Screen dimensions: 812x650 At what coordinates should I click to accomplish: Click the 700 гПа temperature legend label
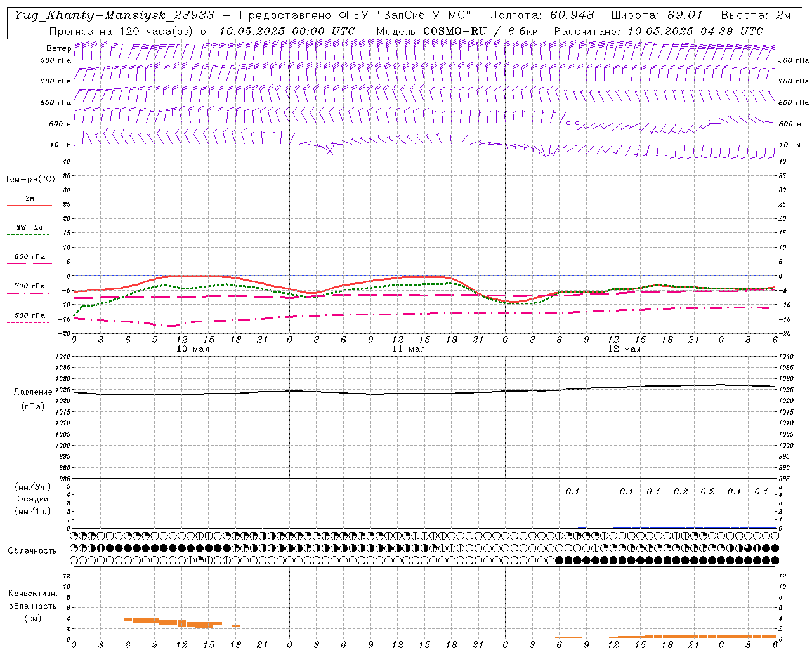coord(29,286)
